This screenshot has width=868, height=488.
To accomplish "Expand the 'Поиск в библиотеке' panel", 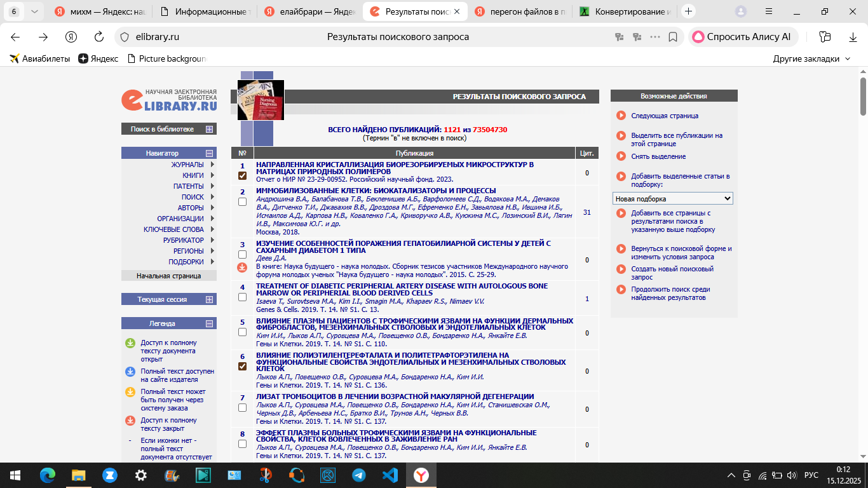I will [209, 129].
